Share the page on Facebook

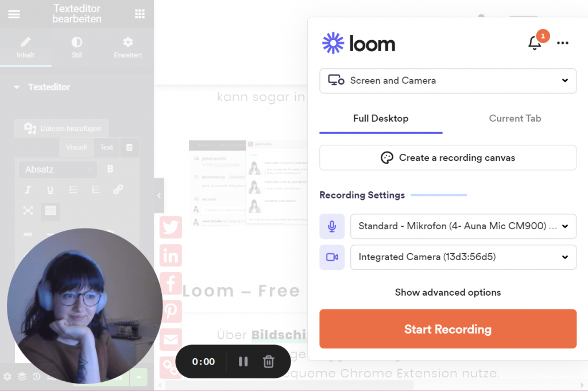point(170,284)
